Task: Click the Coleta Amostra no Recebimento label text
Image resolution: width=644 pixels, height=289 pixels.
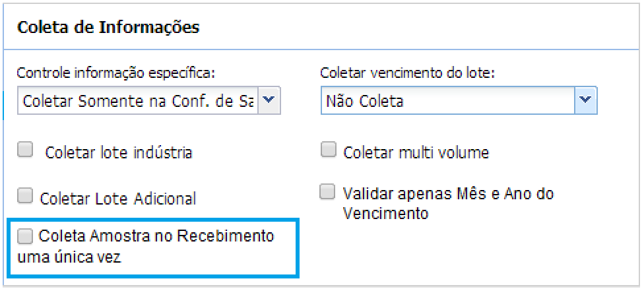Action: point(157,236)
